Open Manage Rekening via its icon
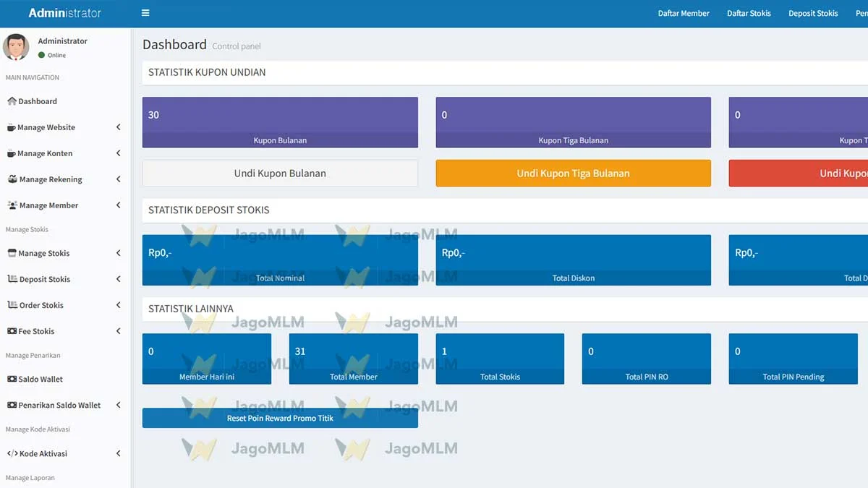The height and width of the screenshot is (488, 868). [11, 179]
